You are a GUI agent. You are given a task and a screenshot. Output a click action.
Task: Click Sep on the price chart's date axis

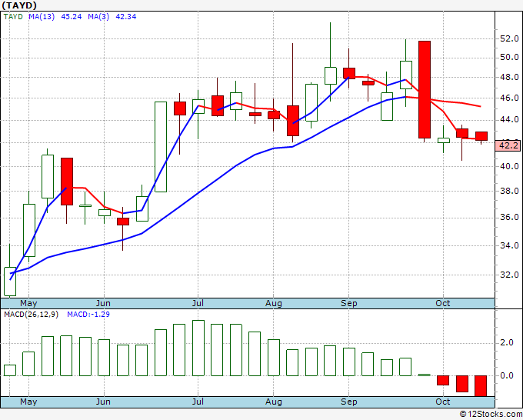point(349,303)
